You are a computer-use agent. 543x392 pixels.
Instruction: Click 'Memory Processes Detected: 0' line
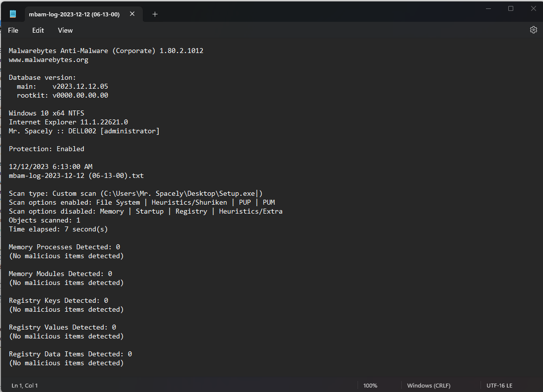[64, 247]
